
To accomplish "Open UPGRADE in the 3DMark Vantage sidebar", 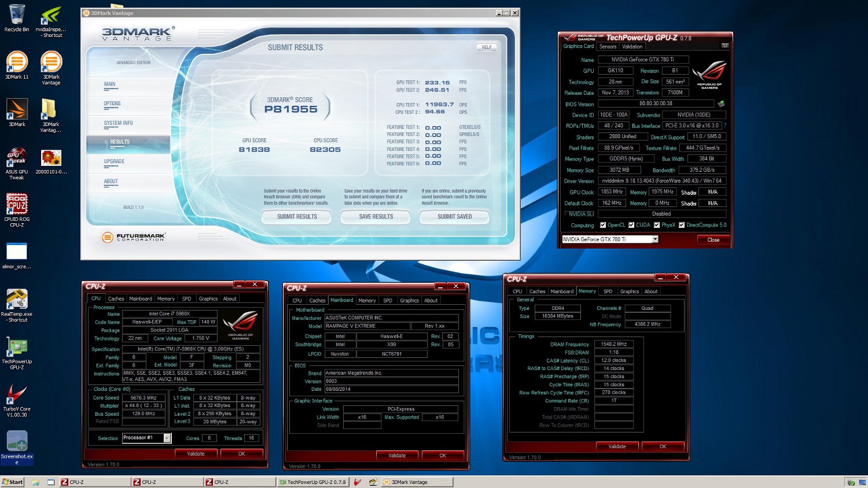I will [115, 162].
